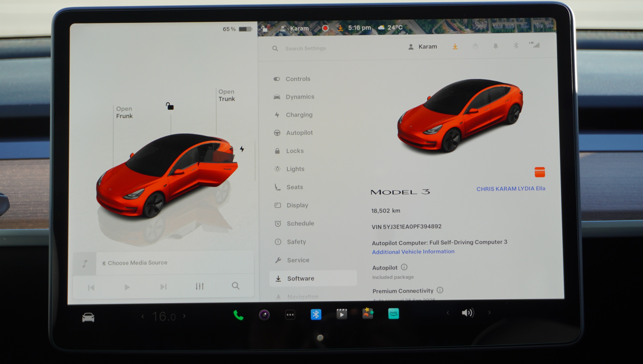643x364 pixels.
Task: Tap the car controls icon
Action: point(88,317)
